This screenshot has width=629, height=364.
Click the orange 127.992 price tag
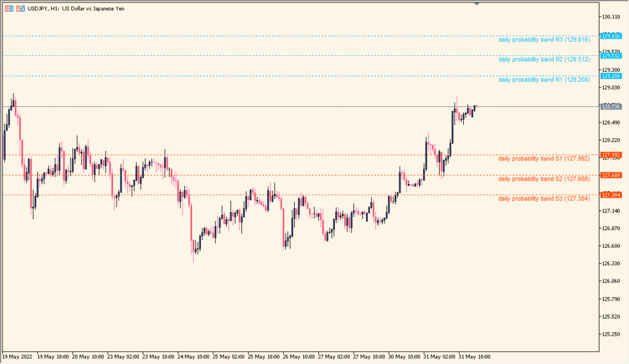[x=612, y=155]
